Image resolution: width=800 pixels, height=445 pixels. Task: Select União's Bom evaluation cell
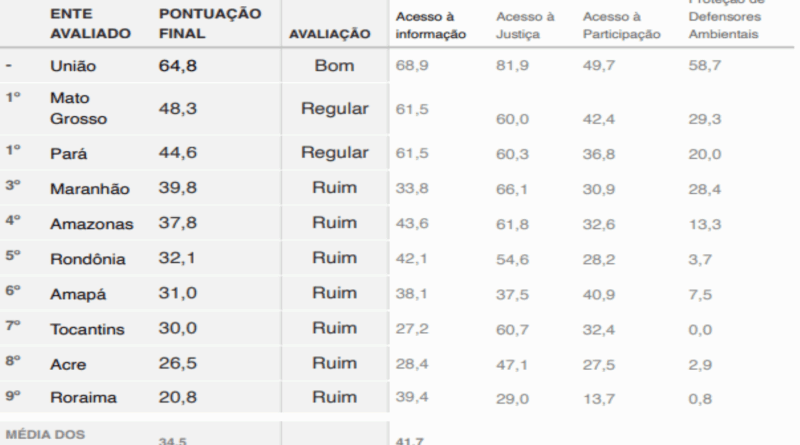(334, 67)
